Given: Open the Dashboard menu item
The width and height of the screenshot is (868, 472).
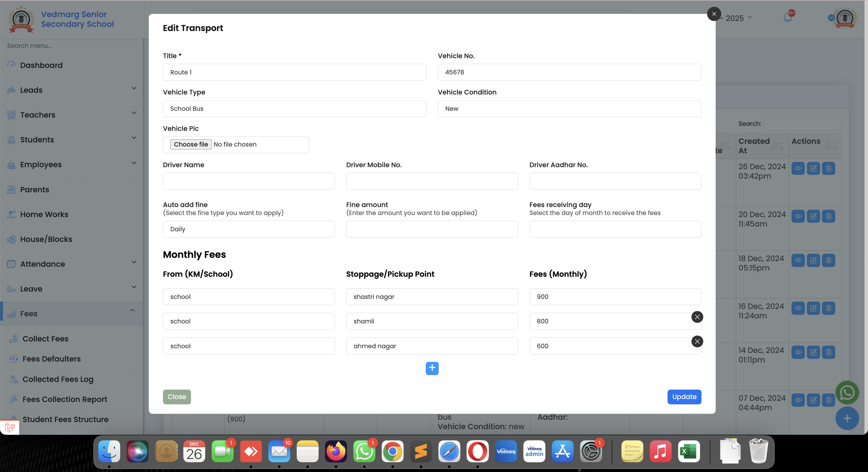Looking at the screenshot, I should pyautogui.click(x=41, y=65).
